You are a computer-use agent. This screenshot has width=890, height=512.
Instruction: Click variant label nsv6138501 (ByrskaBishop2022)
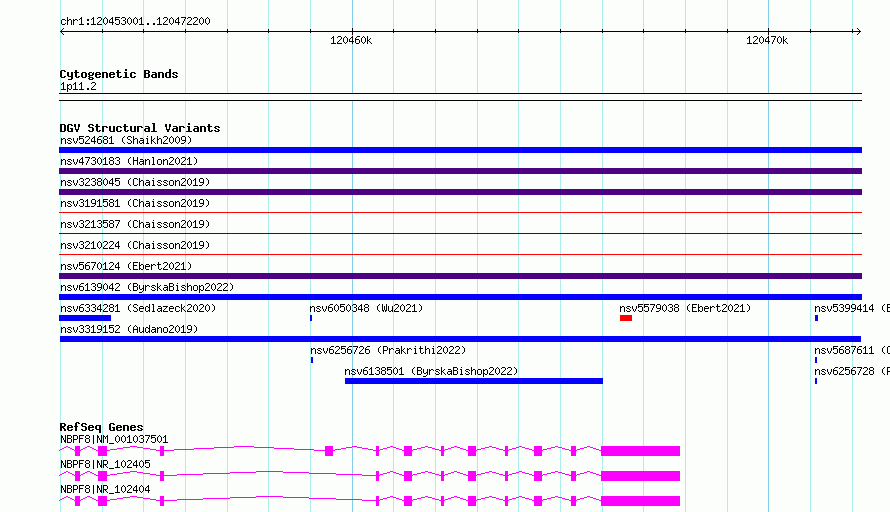click(431, 371)
